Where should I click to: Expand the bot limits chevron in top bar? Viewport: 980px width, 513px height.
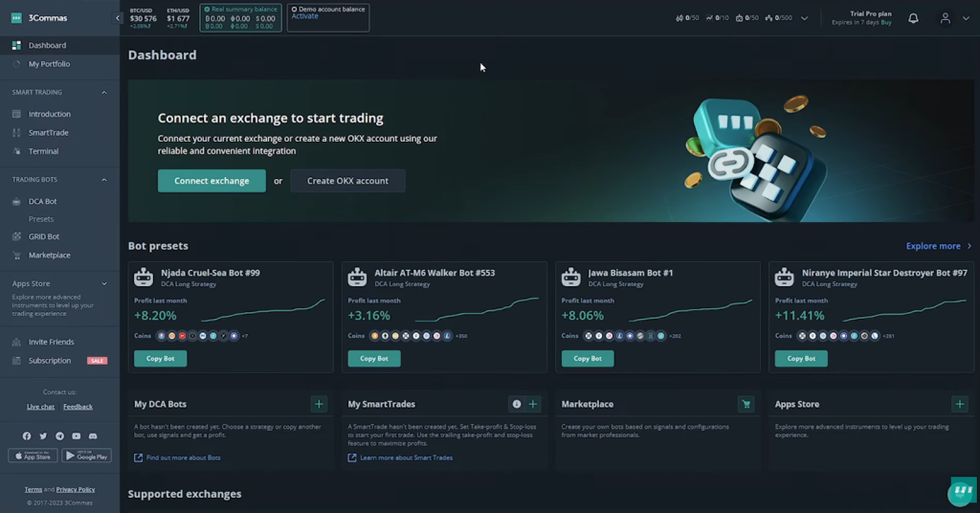click(804, 18)
